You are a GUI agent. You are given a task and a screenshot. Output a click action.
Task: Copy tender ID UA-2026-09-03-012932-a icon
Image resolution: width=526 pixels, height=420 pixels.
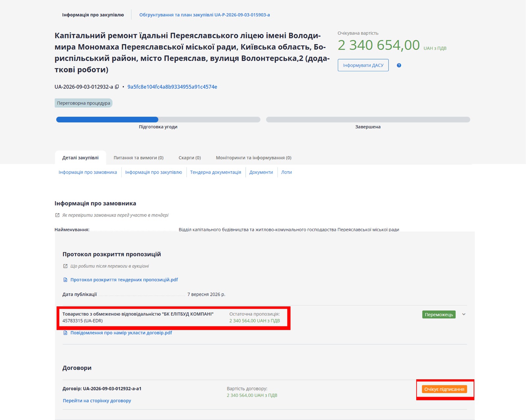click(117, 87)
